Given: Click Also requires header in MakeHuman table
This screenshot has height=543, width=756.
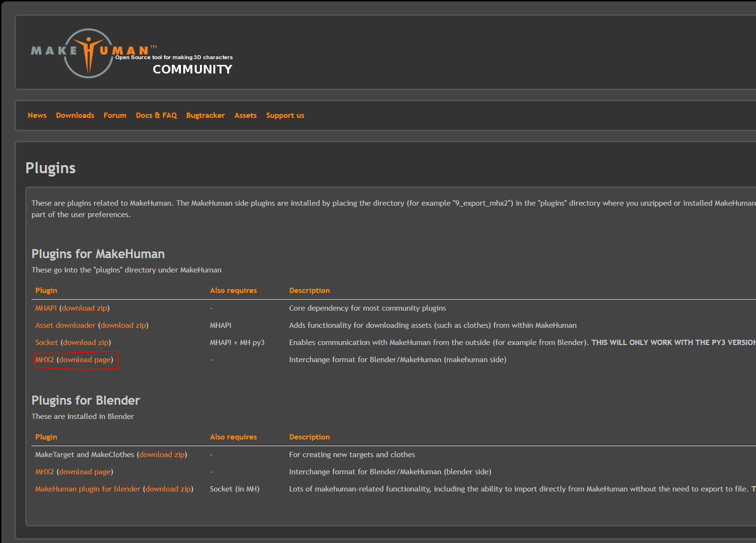Looking at the screenshot, I should tap(233, 291).
